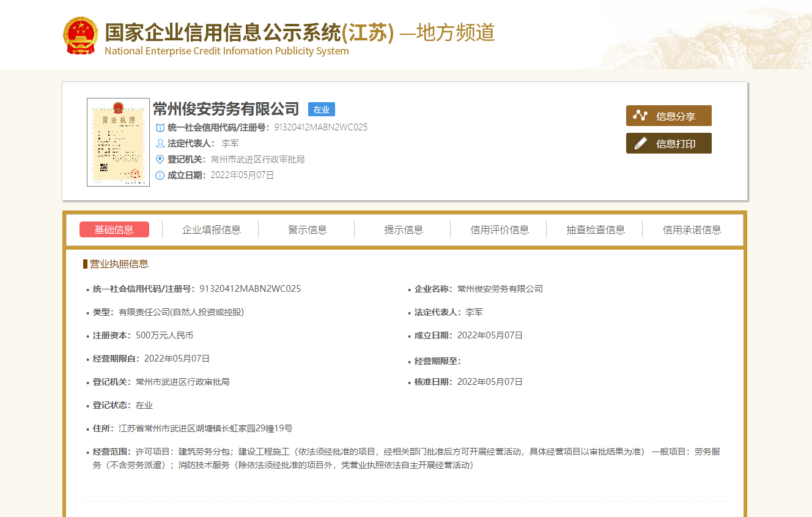Click the credit code book icon
Viewport: 812px width, 517px height.
coord(160,127)
